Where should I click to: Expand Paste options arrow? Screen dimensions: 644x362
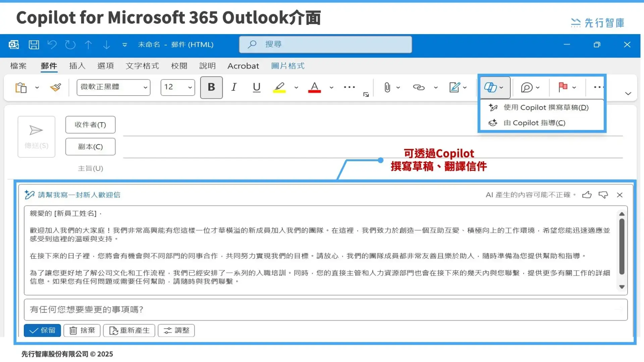pyautogui.click(x=37, y=88)
